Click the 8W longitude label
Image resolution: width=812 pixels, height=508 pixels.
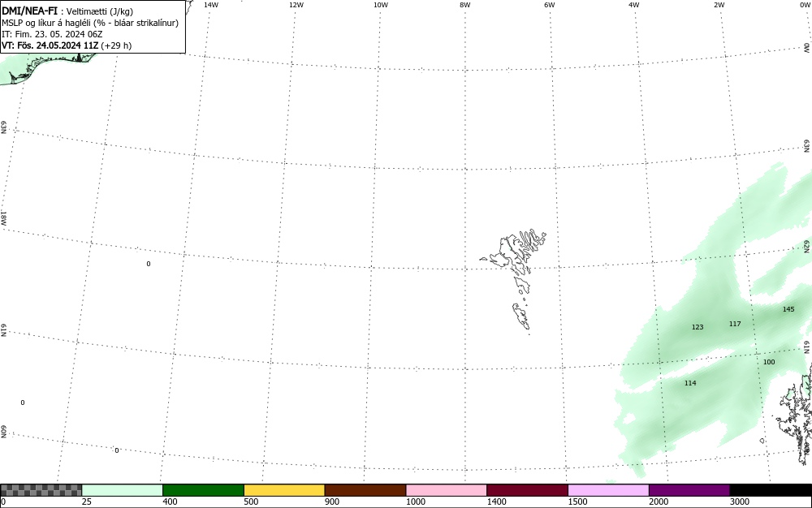tap(465, 5)
